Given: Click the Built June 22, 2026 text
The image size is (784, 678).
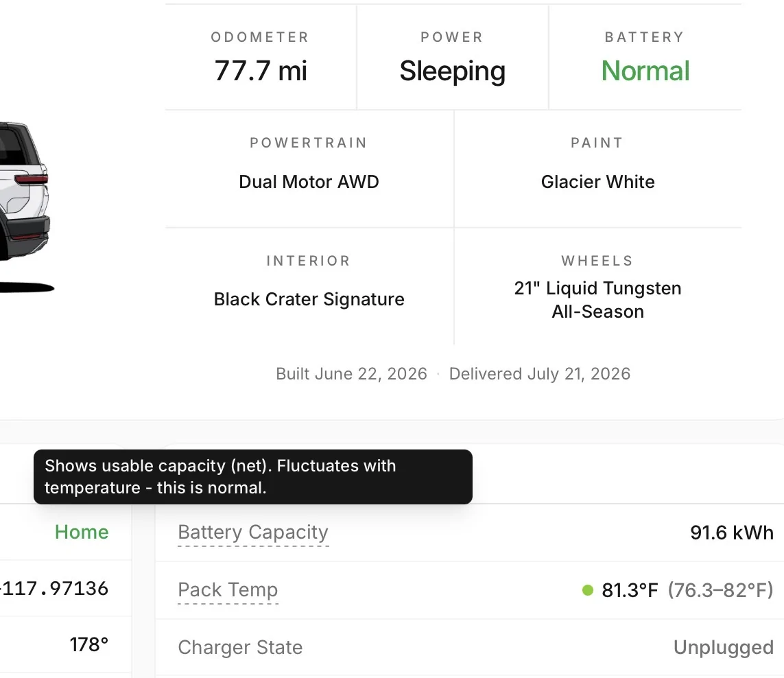Looking at the screenshot, I should click(351, 374).
